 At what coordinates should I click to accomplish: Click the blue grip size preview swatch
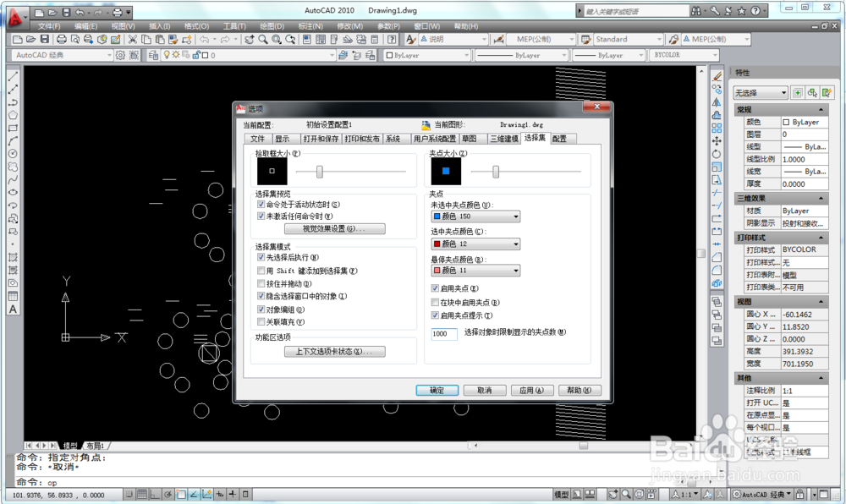pyautogui.click(x=446, y=171)
